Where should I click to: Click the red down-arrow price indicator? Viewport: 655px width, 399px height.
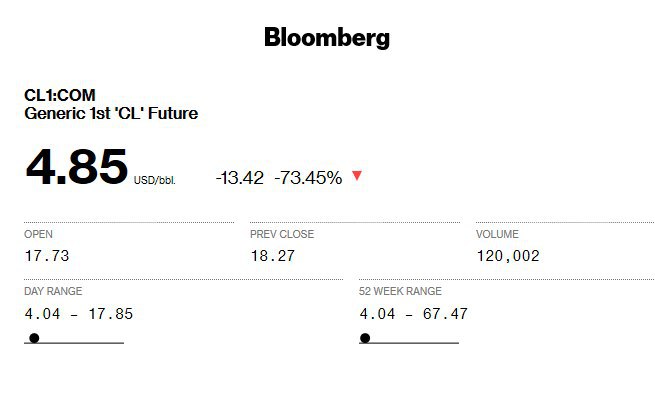357,175
